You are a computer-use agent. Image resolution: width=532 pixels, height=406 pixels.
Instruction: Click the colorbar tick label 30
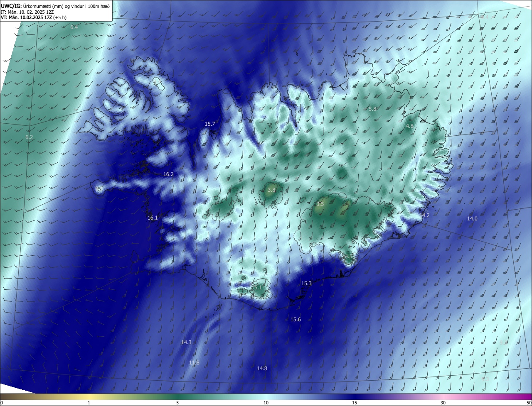tap(443, 403)
